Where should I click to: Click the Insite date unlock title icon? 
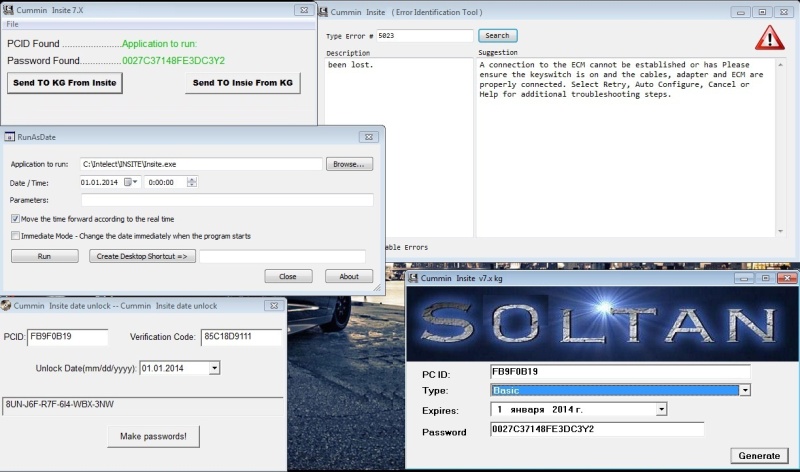[6, 305]
